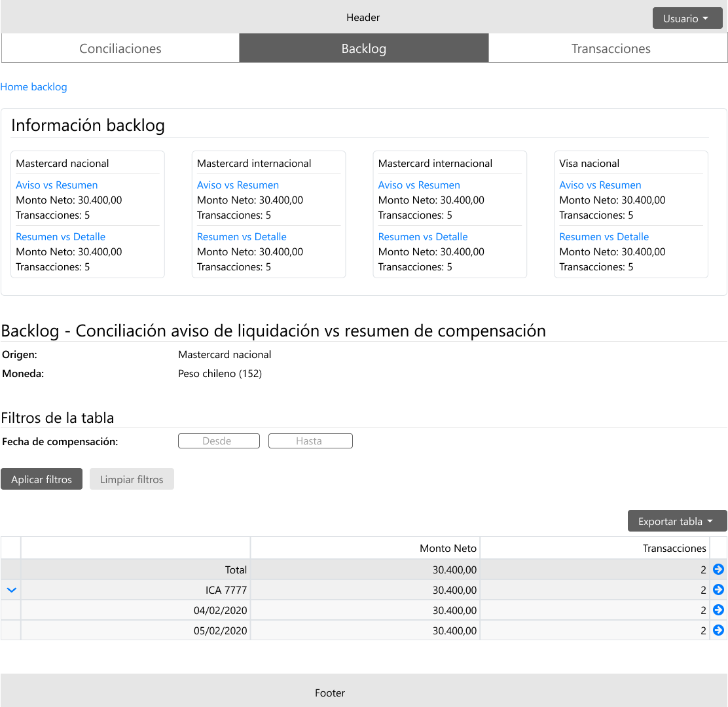Click the arrow icon in the ICA 7777 row

718,590
